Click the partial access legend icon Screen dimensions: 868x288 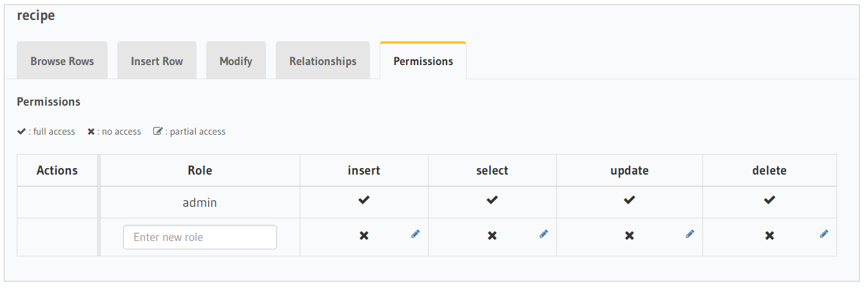tap(158, 131)
